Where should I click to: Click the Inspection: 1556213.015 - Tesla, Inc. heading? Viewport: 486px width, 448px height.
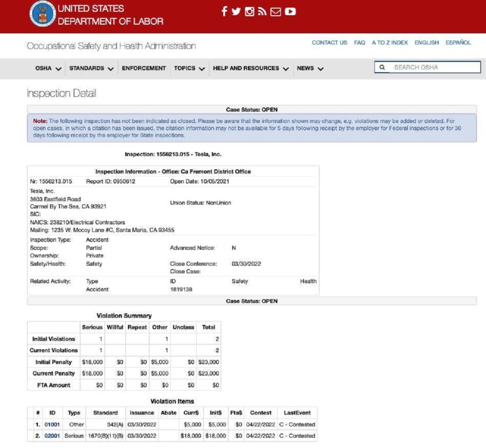pyautogui.click(x=173, y=154)
